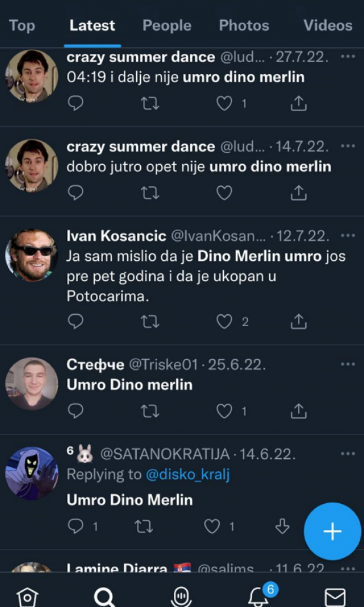The image size is (364, 607).
Task: Open notifications bell with 6 badge
Action: [x=258, y=596]
